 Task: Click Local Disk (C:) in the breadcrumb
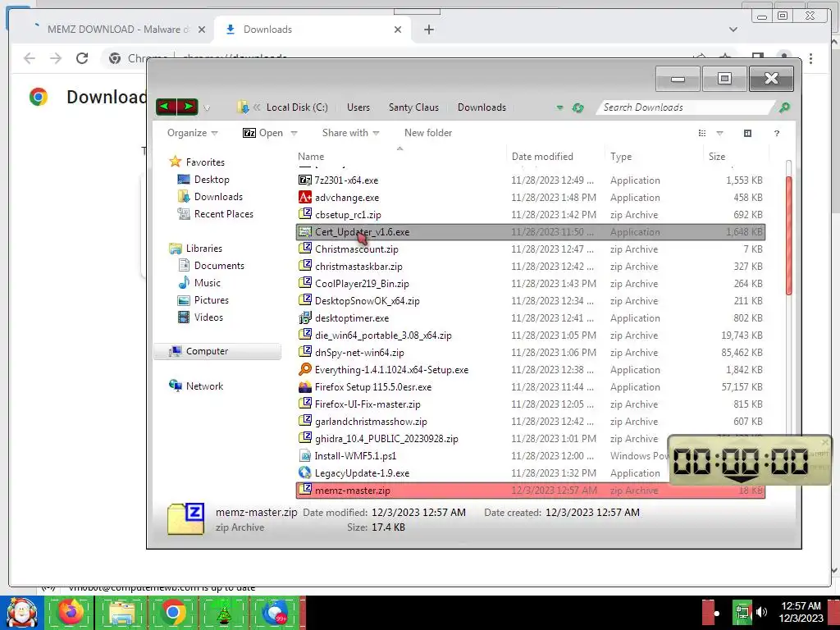pyautogui.click(x=297, y=107)
